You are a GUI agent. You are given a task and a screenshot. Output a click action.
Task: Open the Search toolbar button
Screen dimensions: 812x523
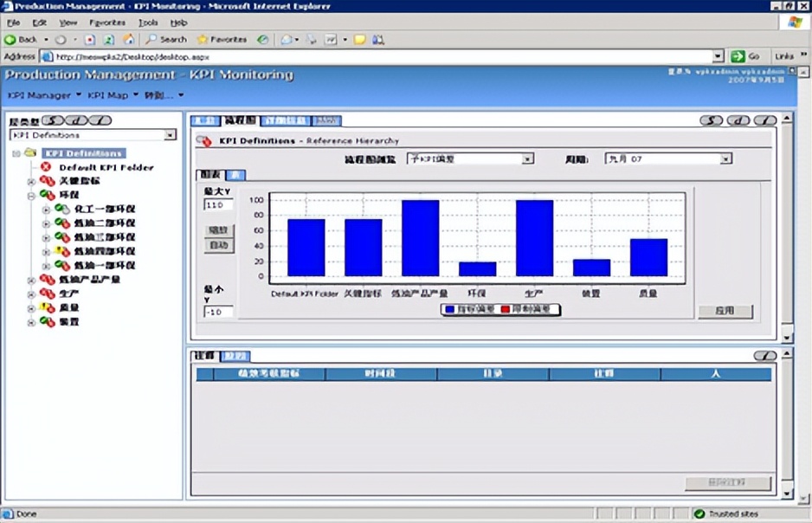[x=165, y=39]
